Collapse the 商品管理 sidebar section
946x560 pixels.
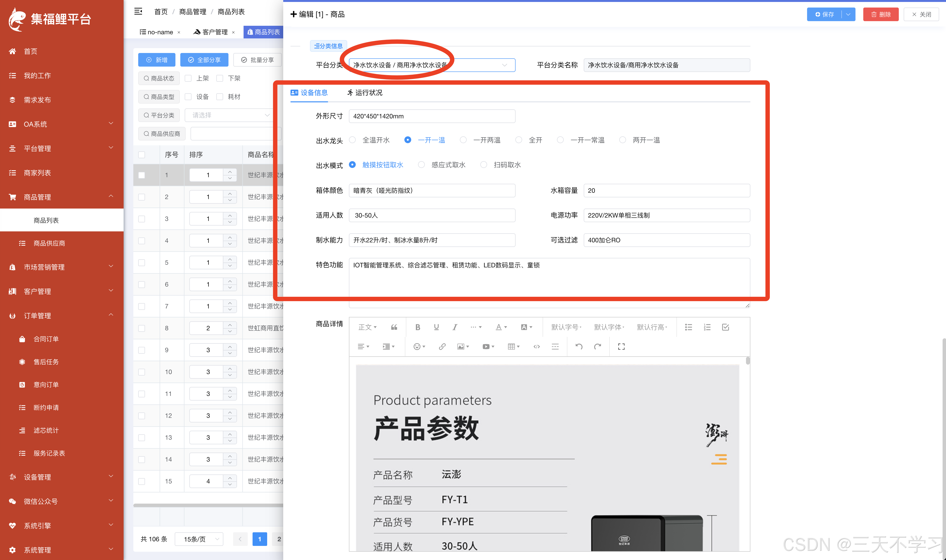point(111,197)
